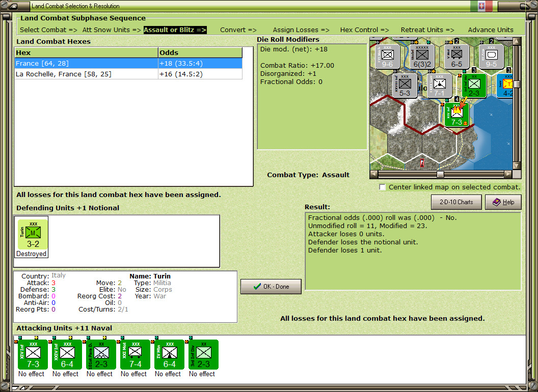
Task: Open the 2-D-10 Charts
Action: (456, 202)
